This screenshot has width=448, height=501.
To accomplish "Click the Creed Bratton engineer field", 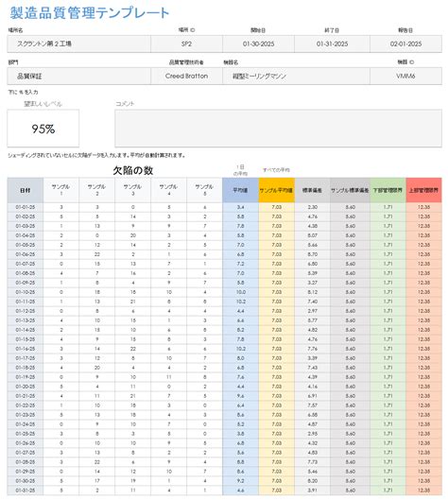I will click(x=186, y=76).
